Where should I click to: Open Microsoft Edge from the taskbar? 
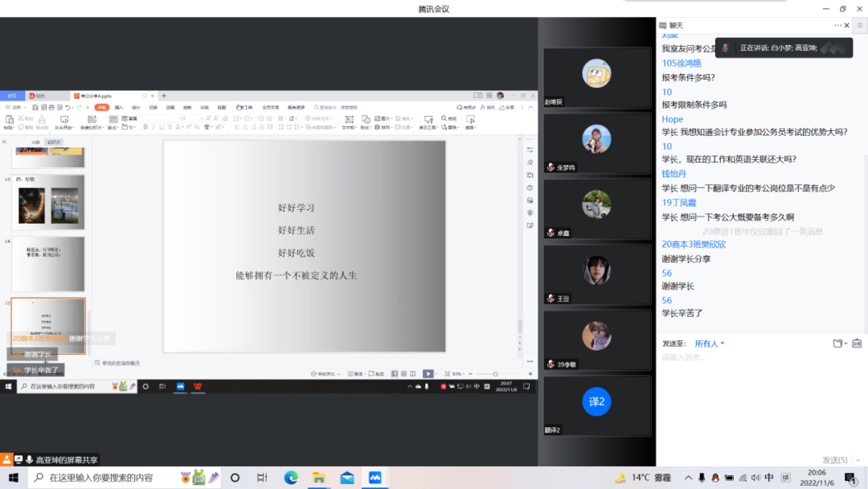click(291, 478)
